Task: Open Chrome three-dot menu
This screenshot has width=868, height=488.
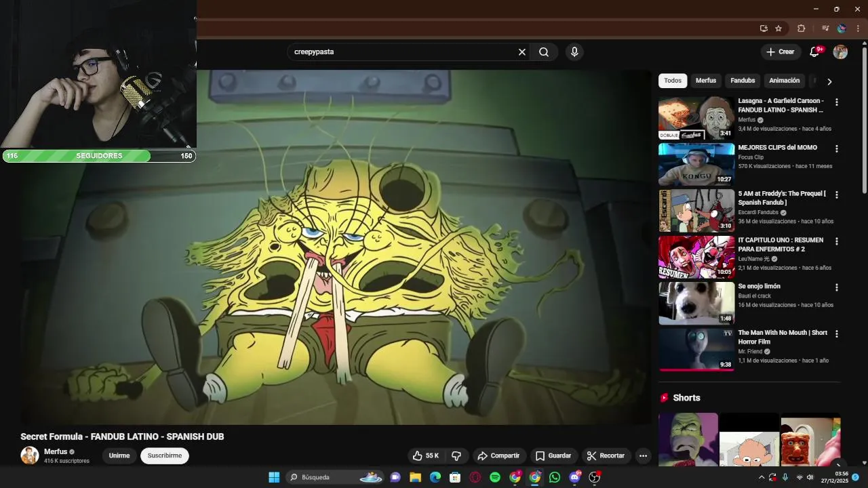Action: (858, 28)
